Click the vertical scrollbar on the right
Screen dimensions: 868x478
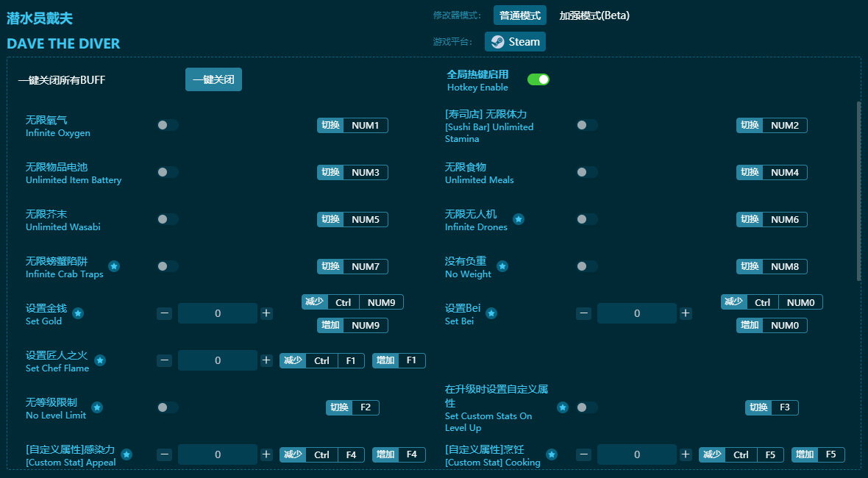(x=858, y=191)
